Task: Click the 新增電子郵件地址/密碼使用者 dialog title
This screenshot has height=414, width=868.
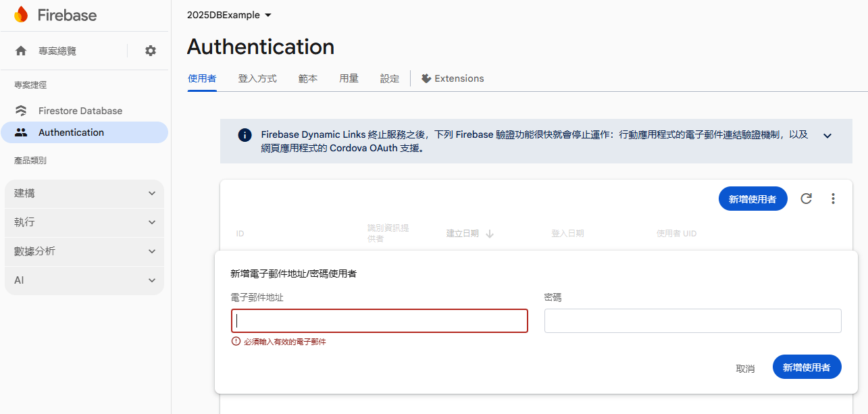Action: 294,274
